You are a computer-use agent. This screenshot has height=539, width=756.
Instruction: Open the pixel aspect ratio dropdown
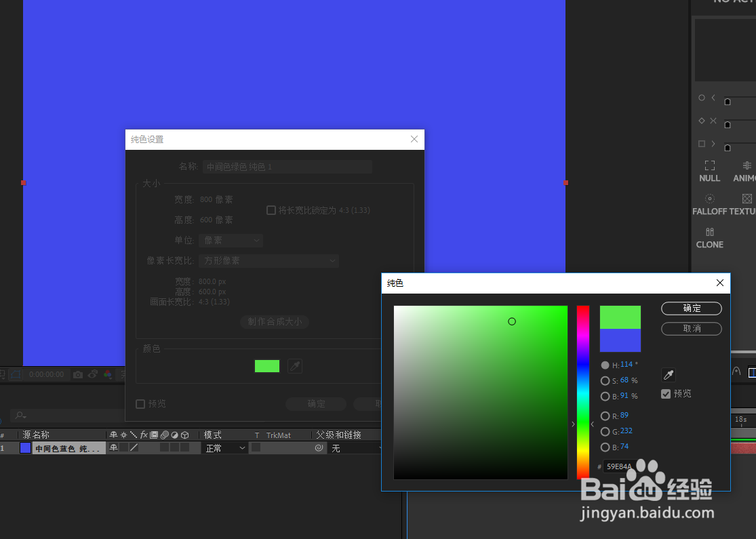(268, 261)
